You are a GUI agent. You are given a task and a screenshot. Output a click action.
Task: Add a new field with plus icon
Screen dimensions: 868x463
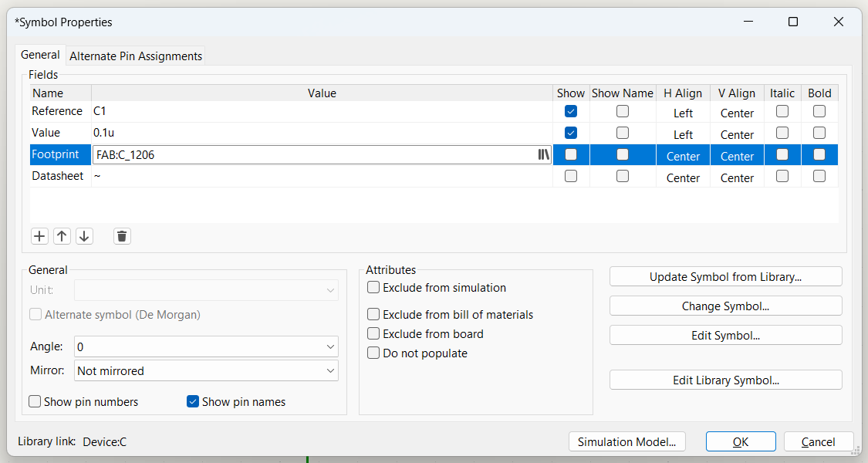tap(40, 236)
